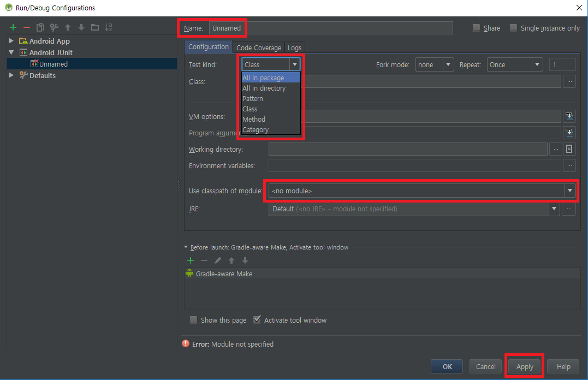Viewport: 588px width, 380px height.
Task: Add a before-launch task with the green plus
Action: [x=191, y=260]
